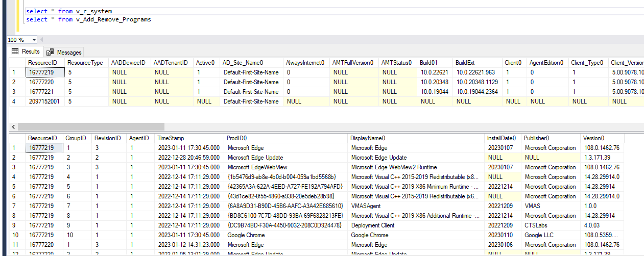Screen dimensions: 644x256
Task: Click the Google LLC publisher cell
Action: click(x=552, y=235)
